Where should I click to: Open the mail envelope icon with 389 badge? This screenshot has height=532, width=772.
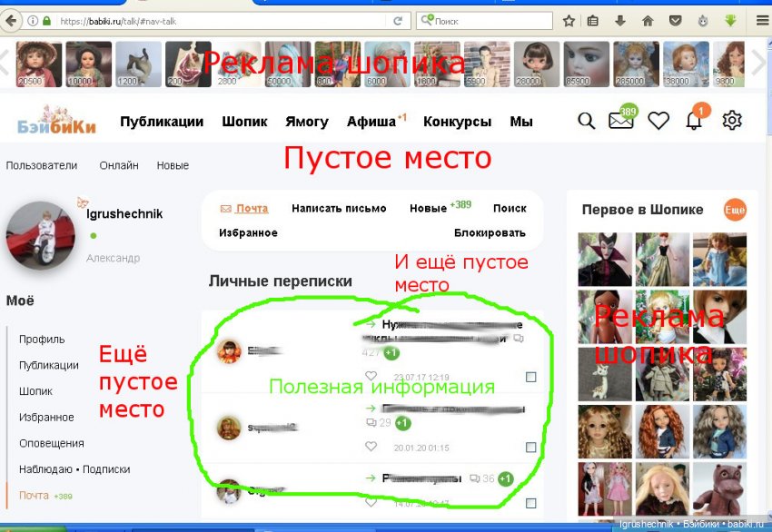click(x=621, y=121)
